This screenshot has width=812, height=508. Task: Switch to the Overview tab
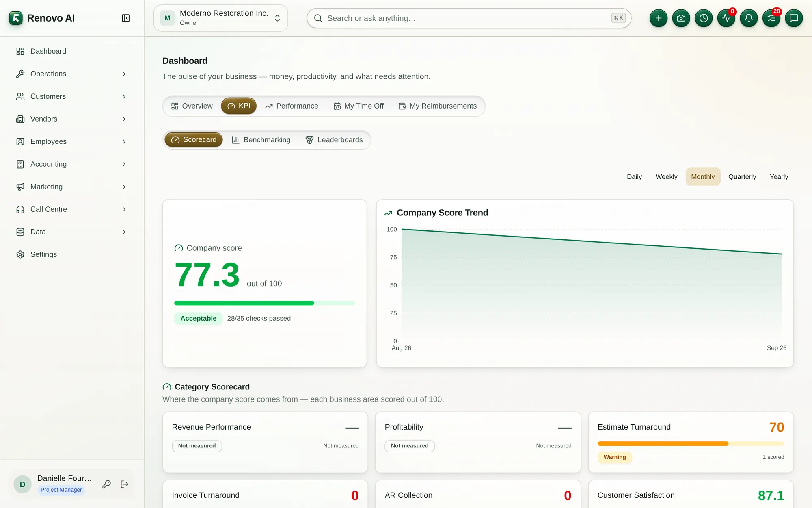coord(192,106)
